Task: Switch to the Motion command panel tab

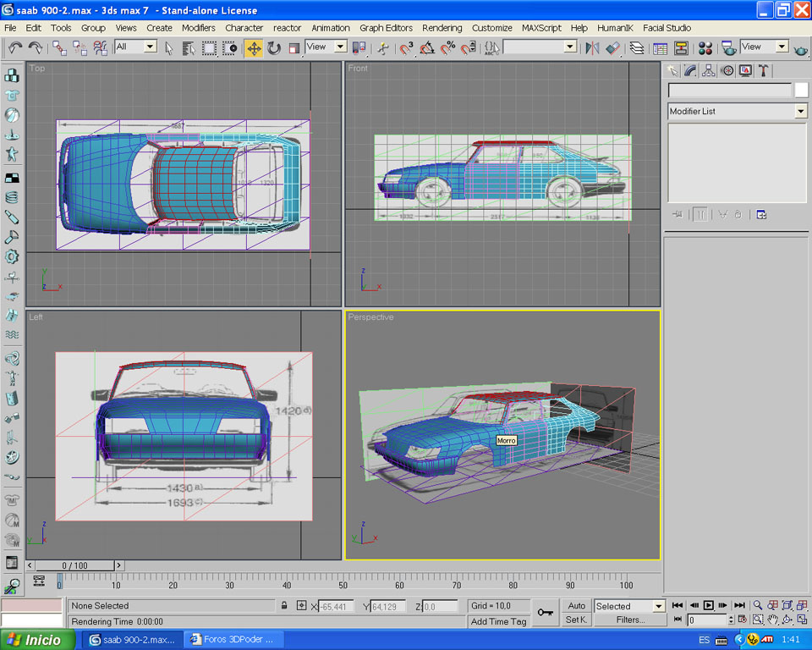Action: (727, 70)
